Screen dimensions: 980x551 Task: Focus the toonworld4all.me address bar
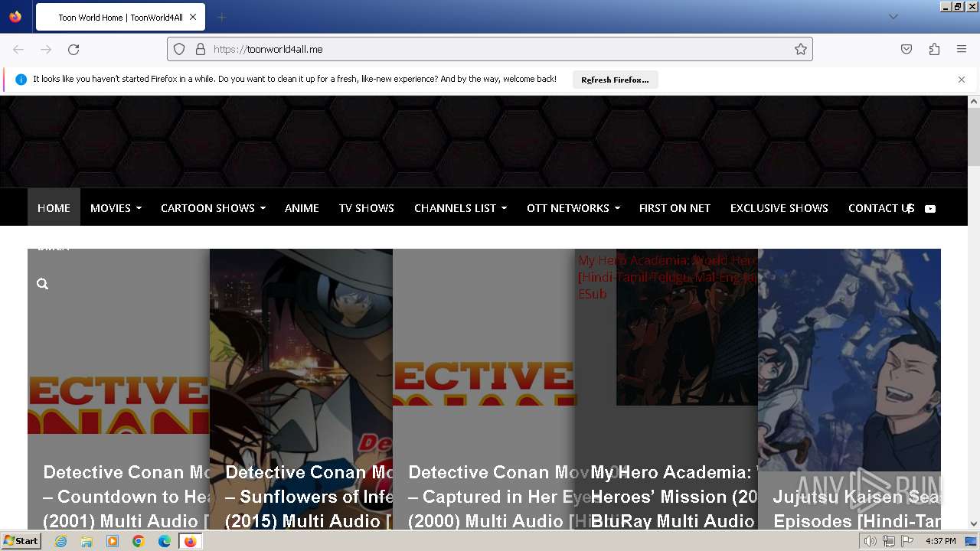point(490,49)
